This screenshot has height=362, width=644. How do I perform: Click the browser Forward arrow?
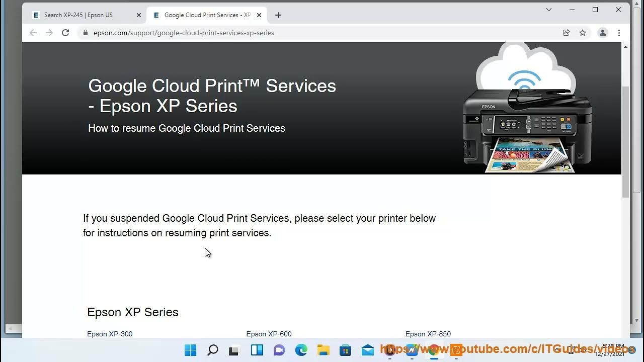(49, 33)
